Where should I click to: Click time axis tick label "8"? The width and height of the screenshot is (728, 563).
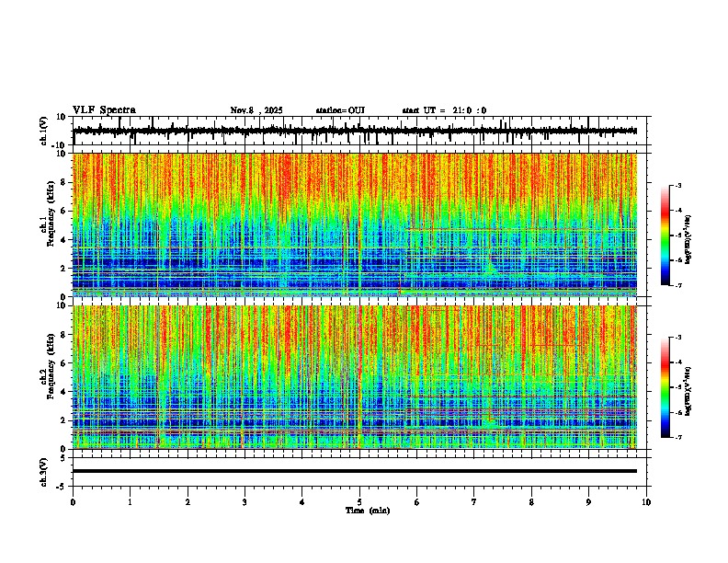531,502
